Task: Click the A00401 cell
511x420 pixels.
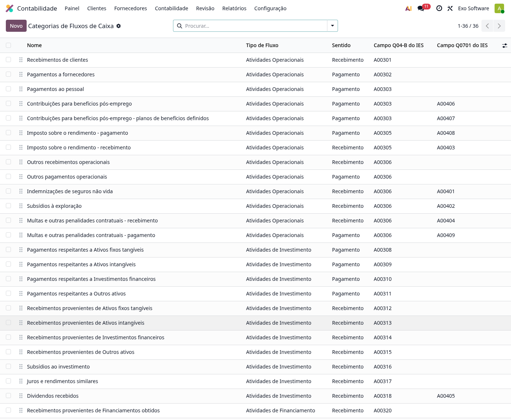Action: (446, 191)
